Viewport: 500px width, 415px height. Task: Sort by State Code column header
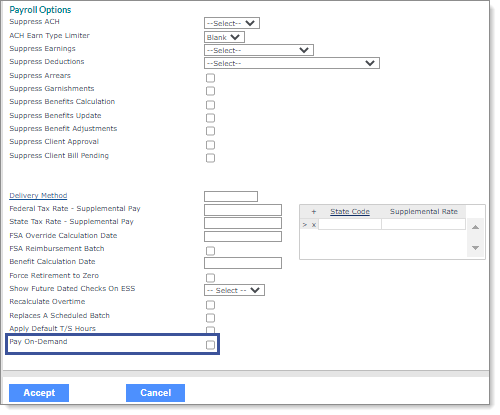350,212
